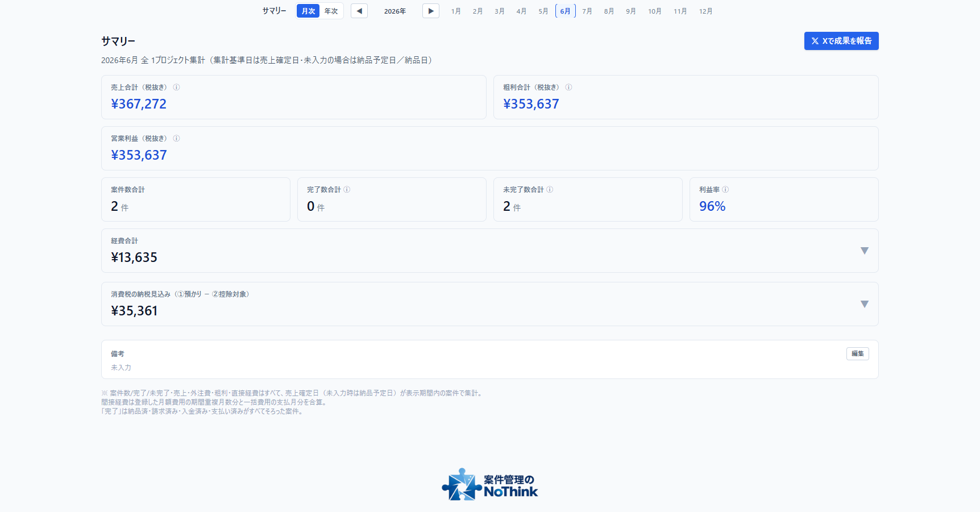Click the 2026年 year label
This screenshot has height=512, width=980.
395,11
